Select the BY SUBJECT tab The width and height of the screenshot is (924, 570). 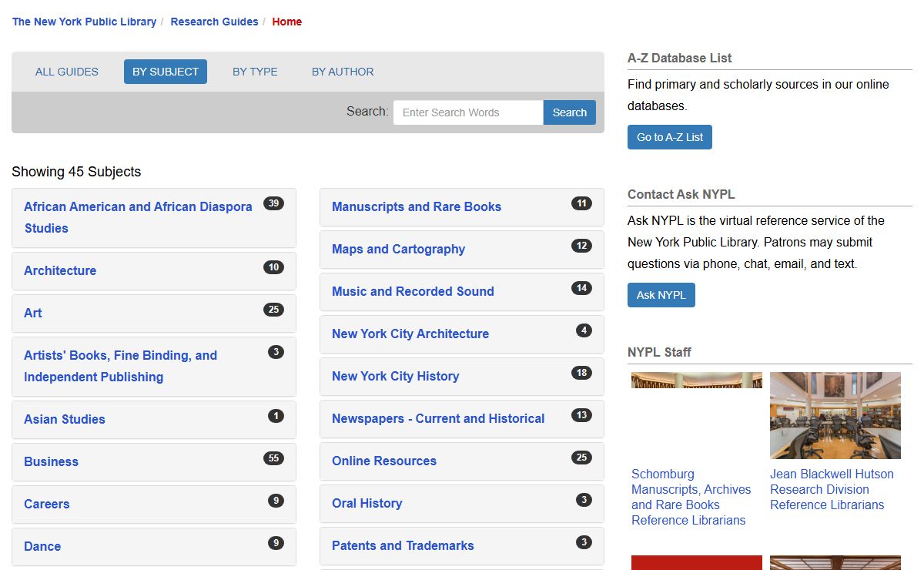pos(166,72)
